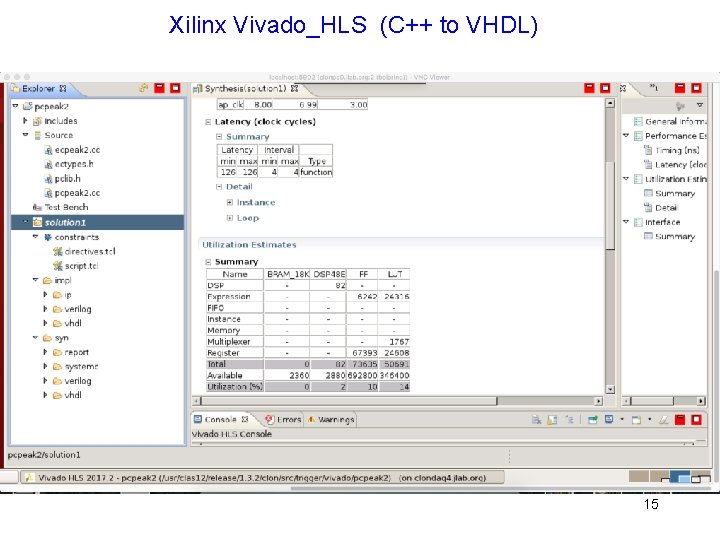This screenshot has width=720, height=540.
Task: Click the open console icon
Action: (636, 419)
